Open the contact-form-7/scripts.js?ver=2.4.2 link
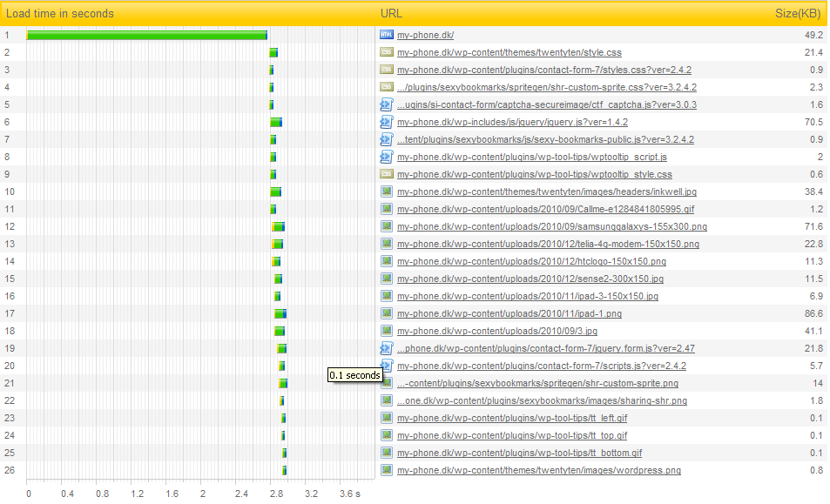The height and width of the screenshot is (504, 830). [x=542, y=367]
